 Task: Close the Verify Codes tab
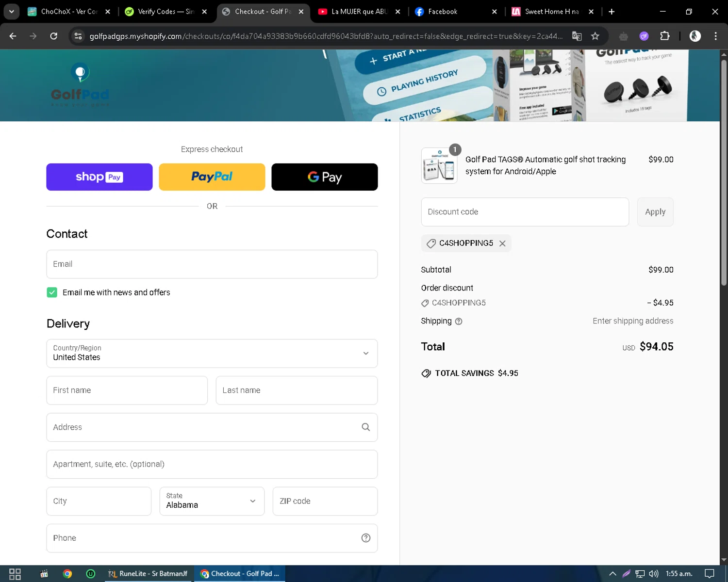204,12
